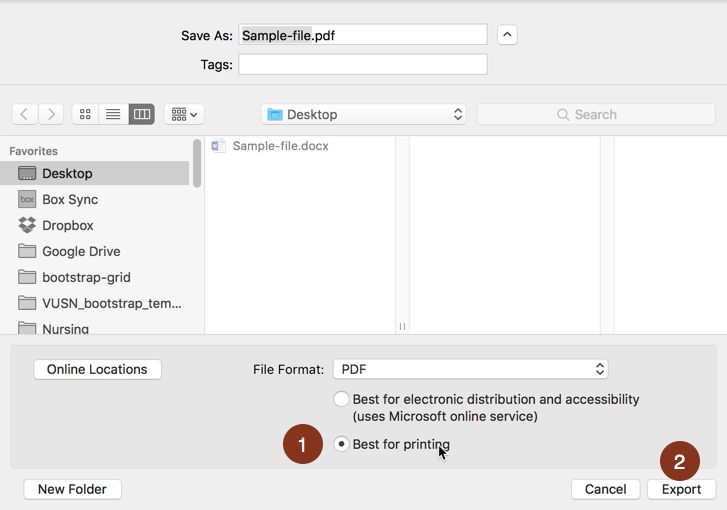
Task: Open Google Drive folder in sidebar
Action: pyautogui.click(x=80, y=251)
